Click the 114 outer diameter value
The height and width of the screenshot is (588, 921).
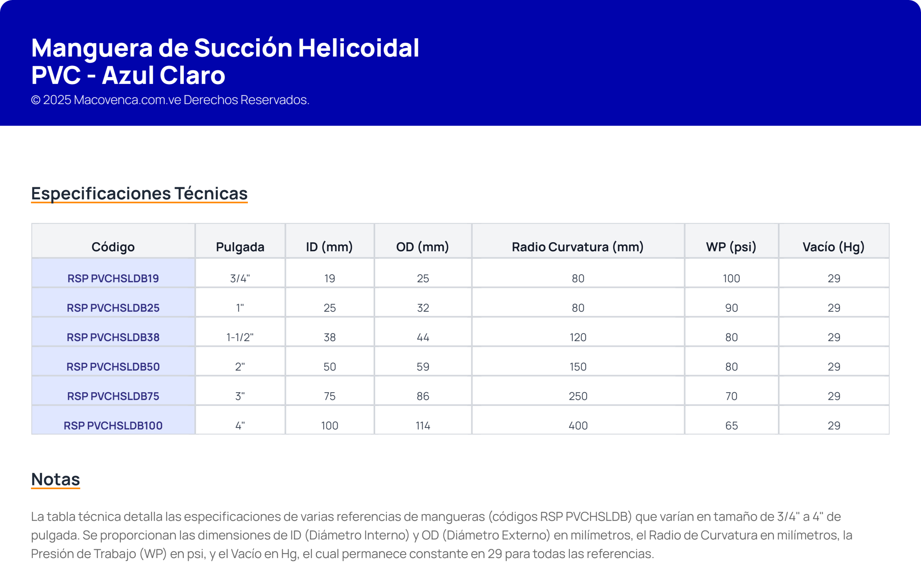(423, 425)
